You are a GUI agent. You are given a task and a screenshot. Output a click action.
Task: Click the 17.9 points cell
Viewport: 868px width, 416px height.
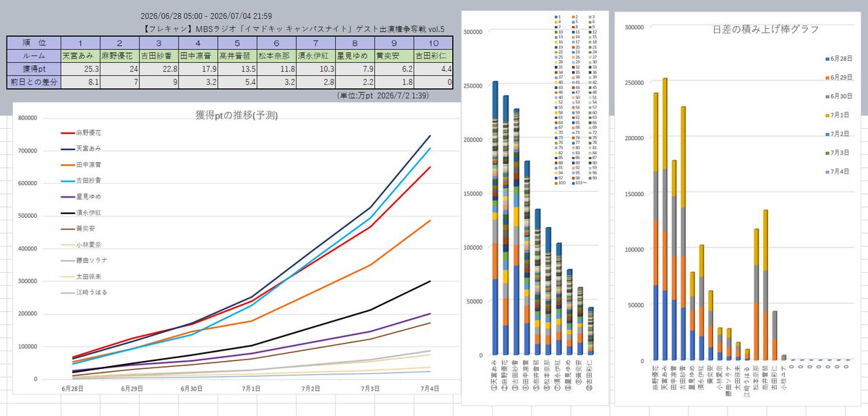tap(197, 68)
